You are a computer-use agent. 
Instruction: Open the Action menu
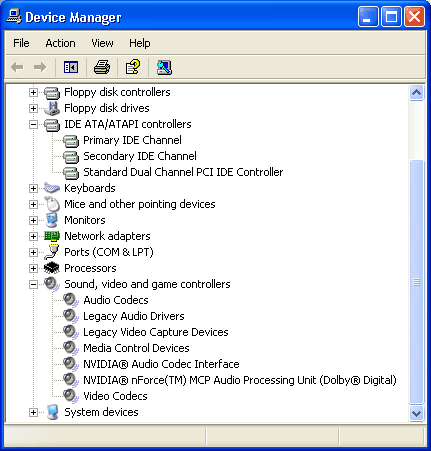click(60, 43)
